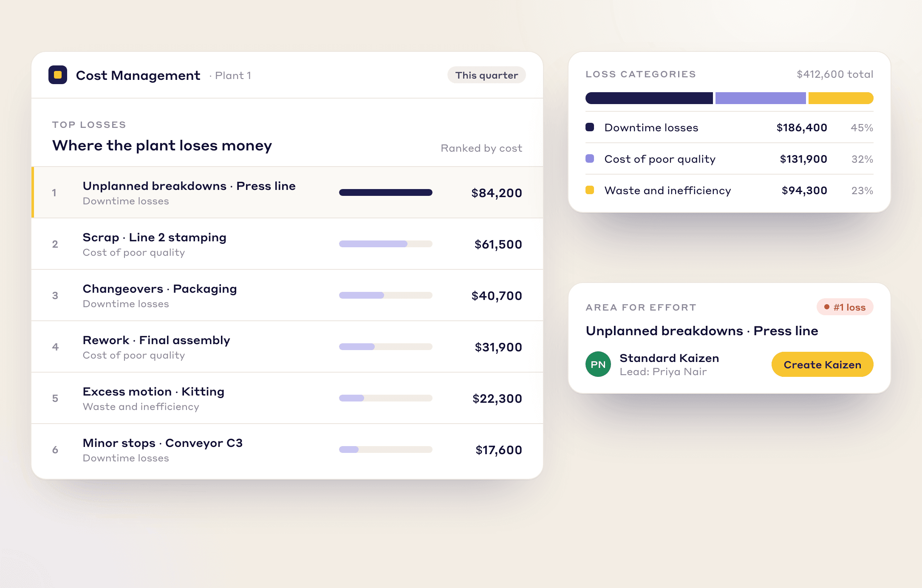The width and height of the screenshot is (922, 588).
Task: Click the $31,900 Rework cost bar
Action: [386, 347]
